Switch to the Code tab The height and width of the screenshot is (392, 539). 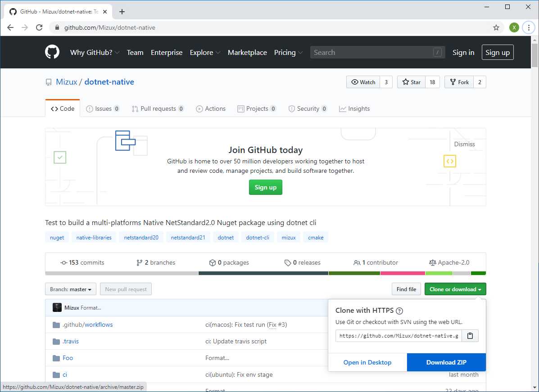click(x=63, y=108)
